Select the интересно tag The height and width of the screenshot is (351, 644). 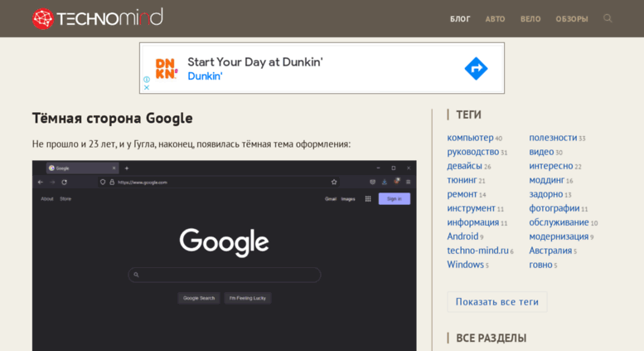click(551, 166)
